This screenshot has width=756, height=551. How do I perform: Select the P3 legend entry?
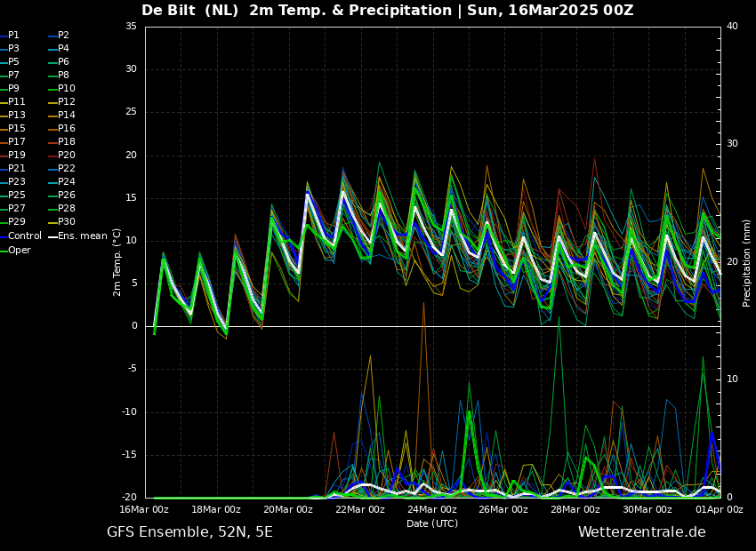(x=10, y=49)
